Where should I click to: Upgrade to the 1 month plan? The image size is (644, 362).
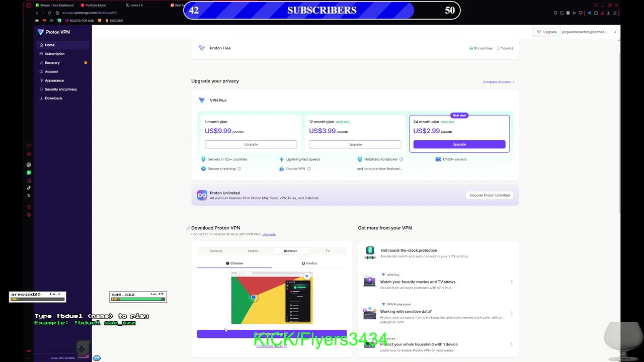tap(251, 144)
